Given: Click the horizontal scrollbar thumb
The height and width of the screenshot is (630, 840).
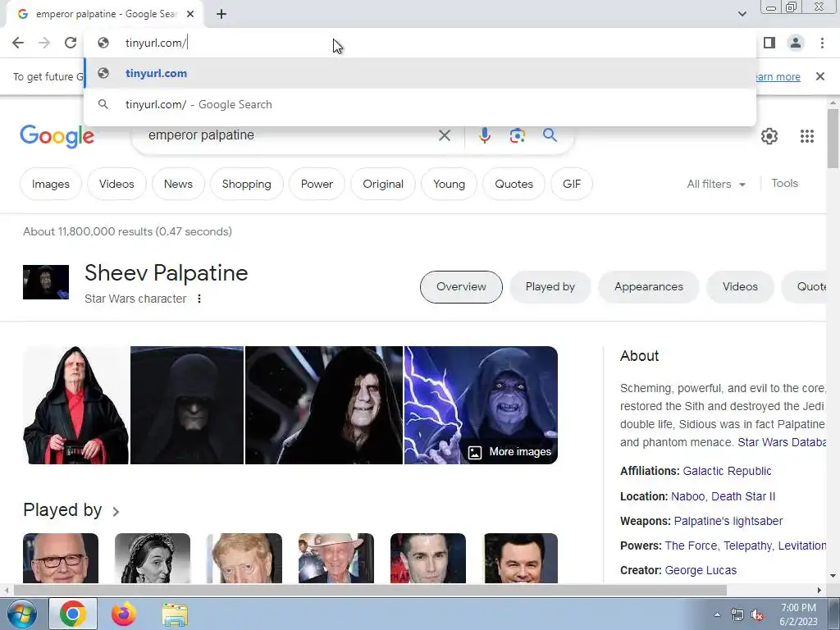Looking at the screenshot, I should click(370, 590).
